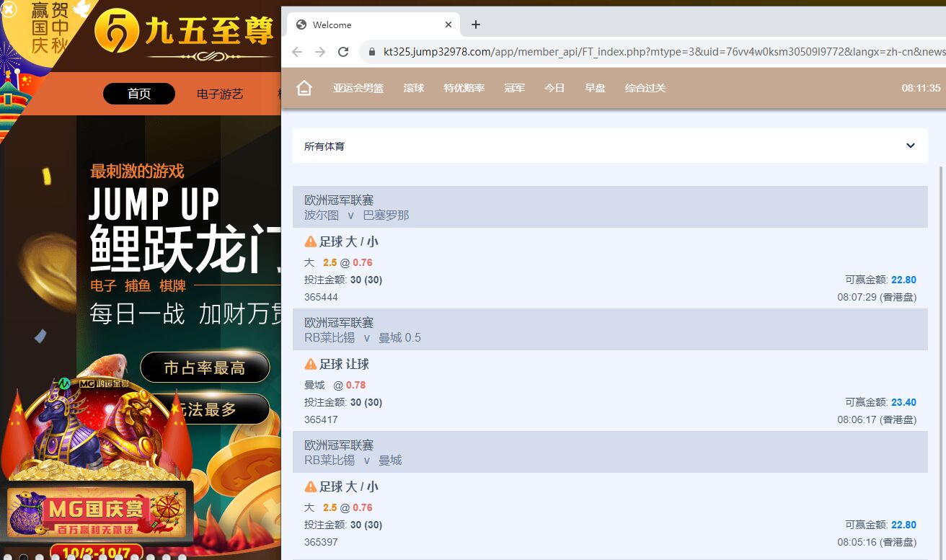This screenshot has height=560, width=946.
Task: Select 特优赔率 in navigation bar
Action: click(464, 88)
